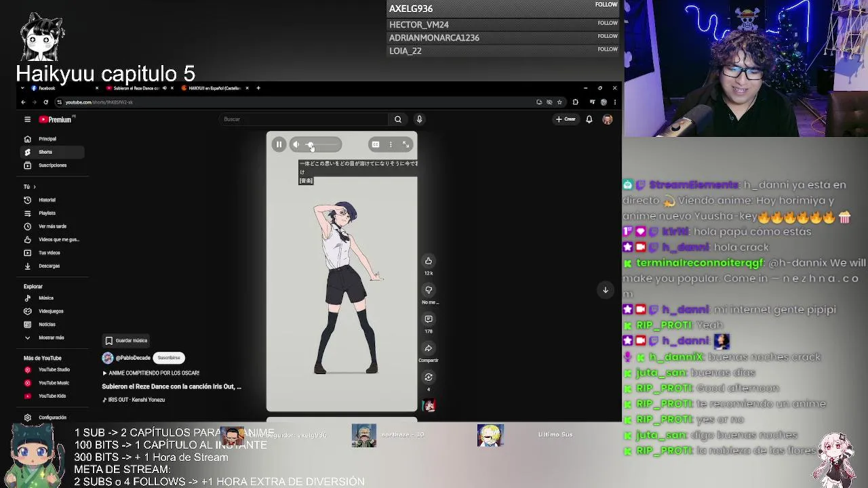
Task: Open Suscripciones in the sidebar
Action: click(53, 165)
